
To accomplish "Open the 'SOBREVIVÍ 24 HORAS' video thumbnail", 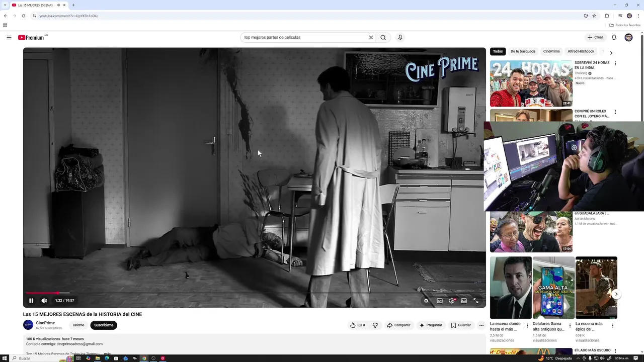I will [x=531, y=83].
